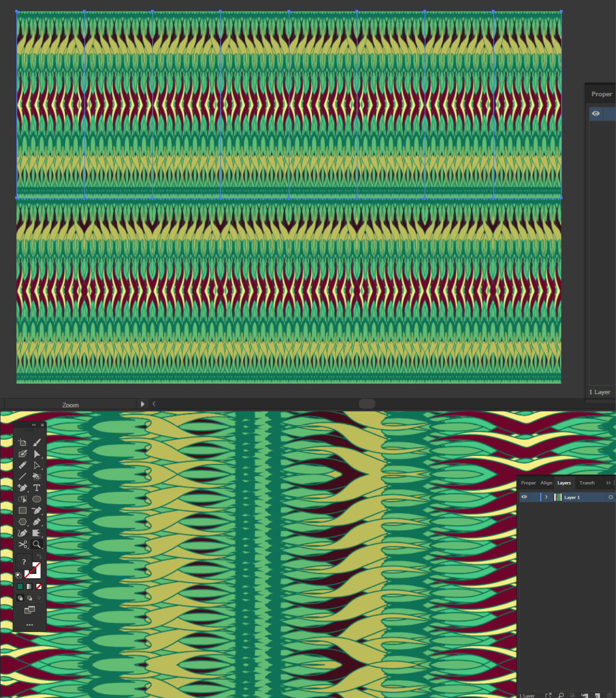616x698 pixels.
Task: Open the Edit Toolbar three-dots menu
Action: tap(30, 625)
